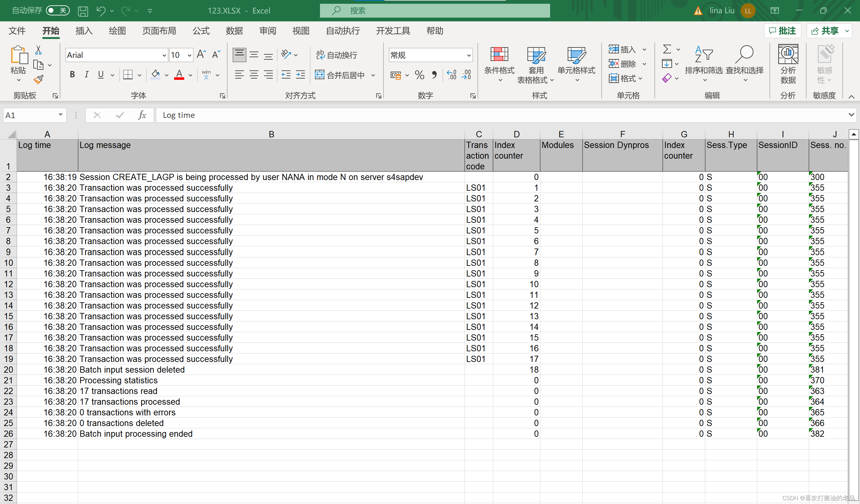
Task: Toggle the AutoSave (自动保存) switch
Action: 58,11
